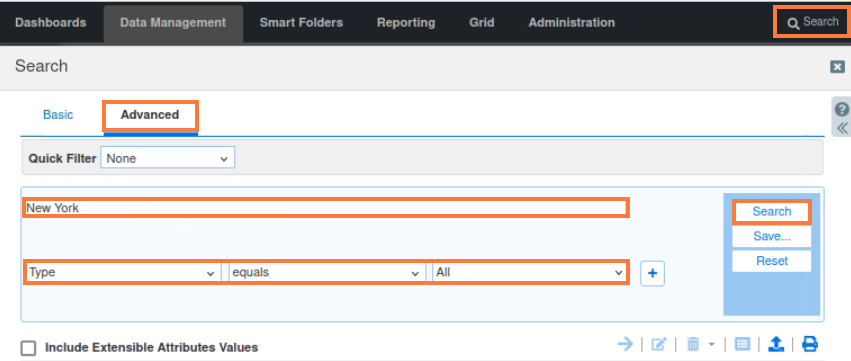Open the Type field dropdown

(x=123, y=273)
